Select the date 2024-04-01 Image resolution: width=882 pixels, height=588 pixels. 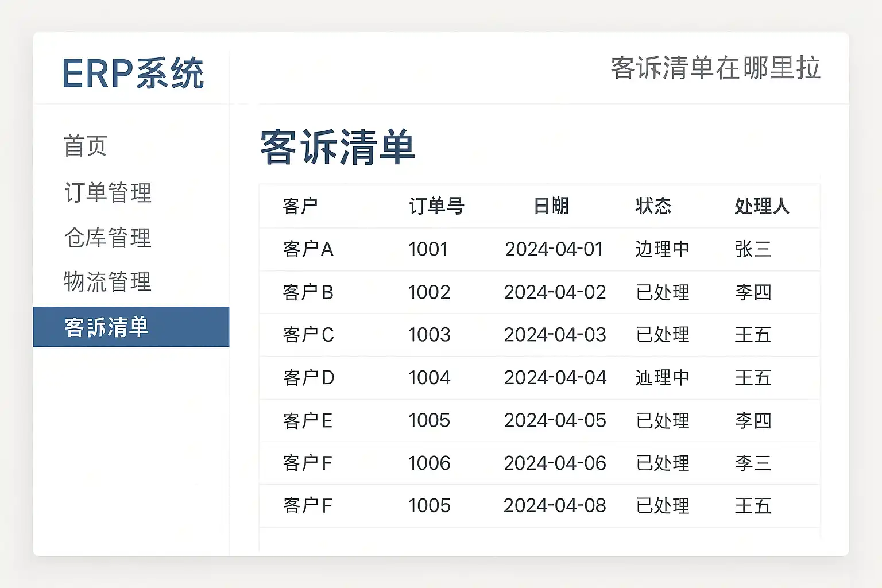[x=554, y=249]
